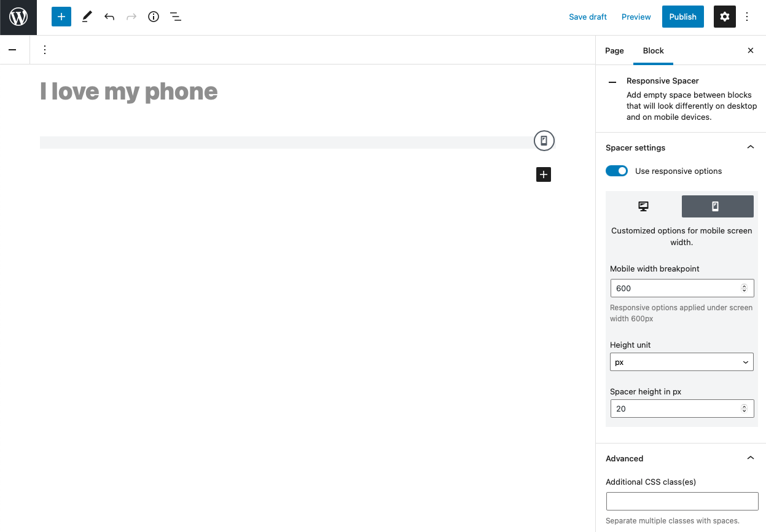Undo the last change
766x532 pixels.
[109, 17]
